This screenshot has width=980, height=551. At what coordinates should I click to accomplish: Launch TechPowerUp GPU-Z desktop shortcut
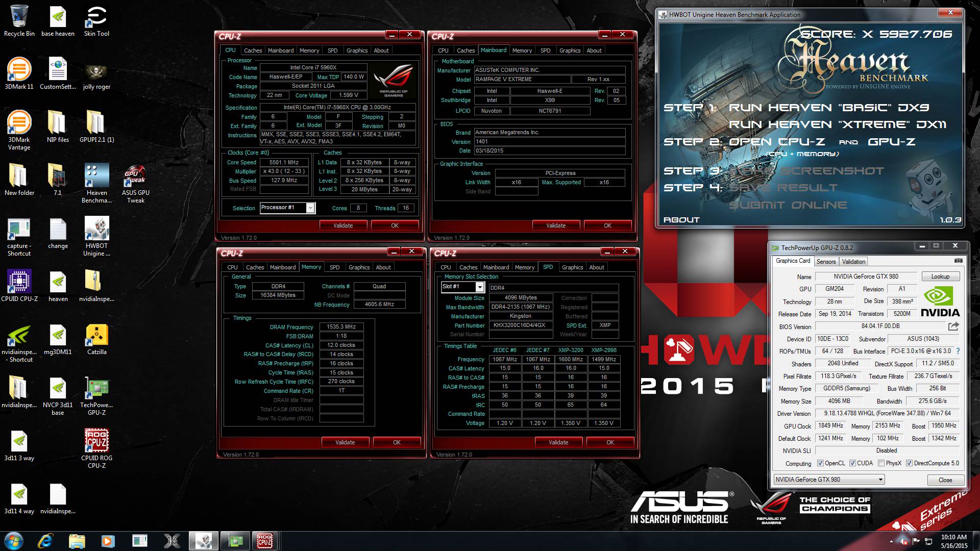coord(96,396)
